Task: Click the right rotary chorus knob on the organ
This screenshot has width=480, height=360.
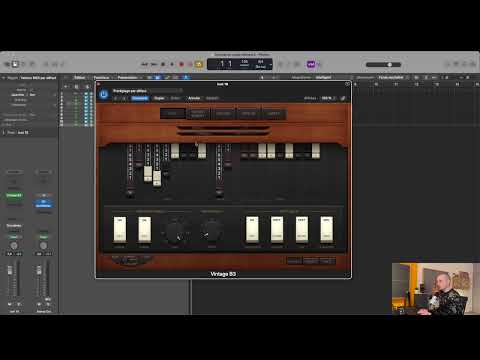Action: [212, 230]
